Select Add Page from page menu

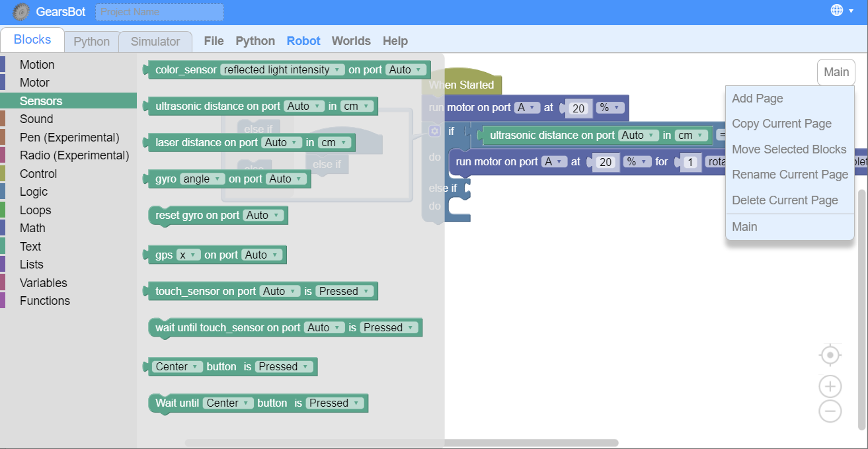coord(758,99)
